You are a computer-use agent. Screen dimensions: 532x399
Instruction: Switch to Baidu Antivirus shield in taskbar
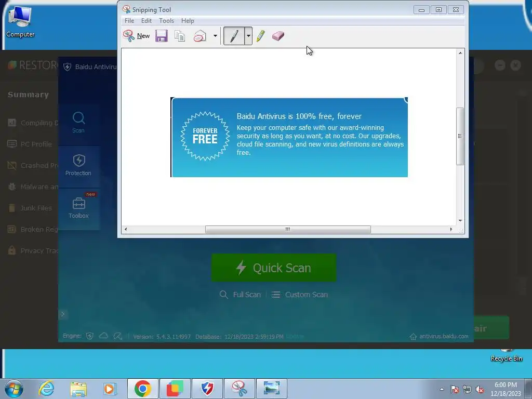pyautogui.click(x=207, y=389)
